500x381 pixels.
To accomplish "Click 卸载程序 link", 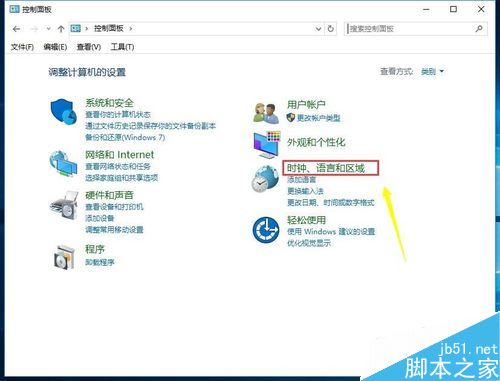I will pyautogui.click(x=100, y=262).
